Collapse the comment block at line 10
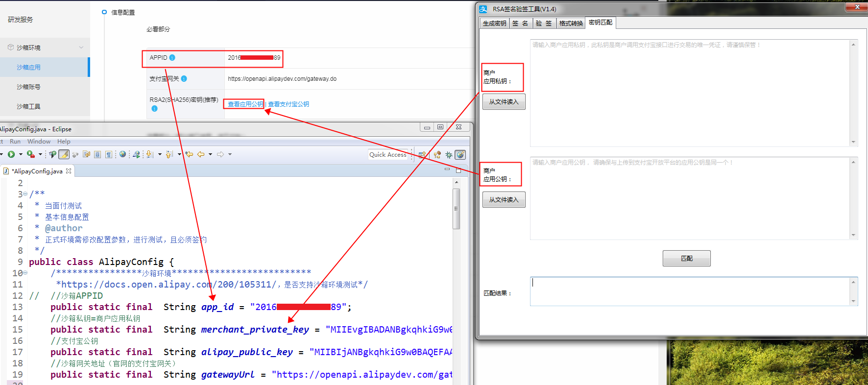The image size is (868, 385). 25,273
